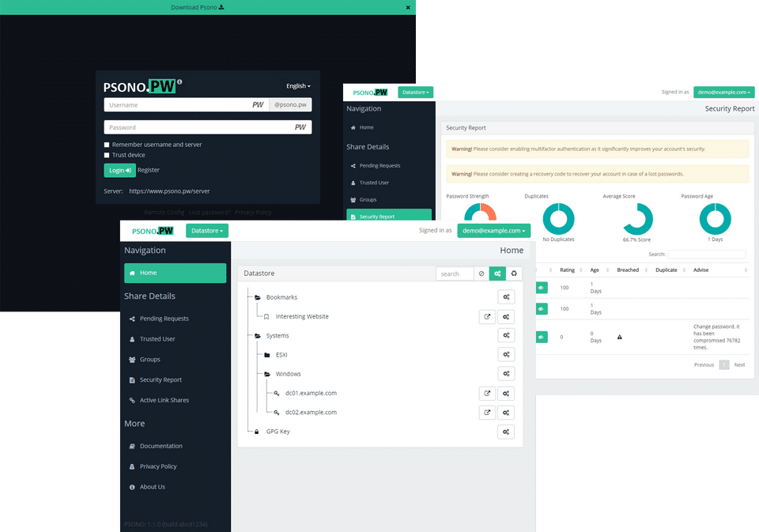Open Active Link Shares in sidebar

(164, 400)
